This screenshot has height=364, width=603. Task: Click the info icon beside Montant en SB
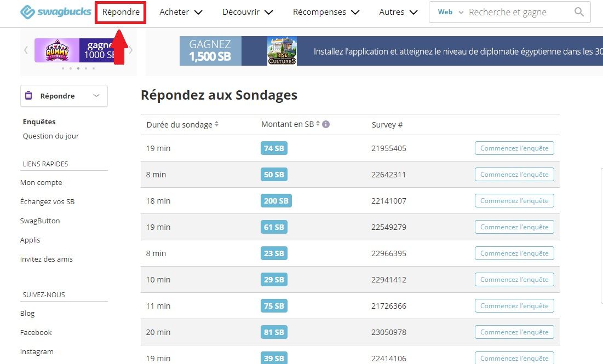[x=326, y=124]
